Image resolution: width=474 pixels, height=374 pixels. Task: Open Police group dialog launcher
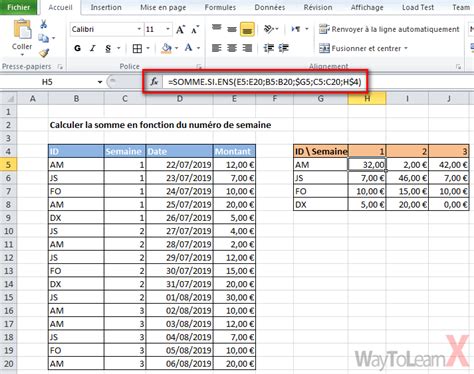click(199, 67)
